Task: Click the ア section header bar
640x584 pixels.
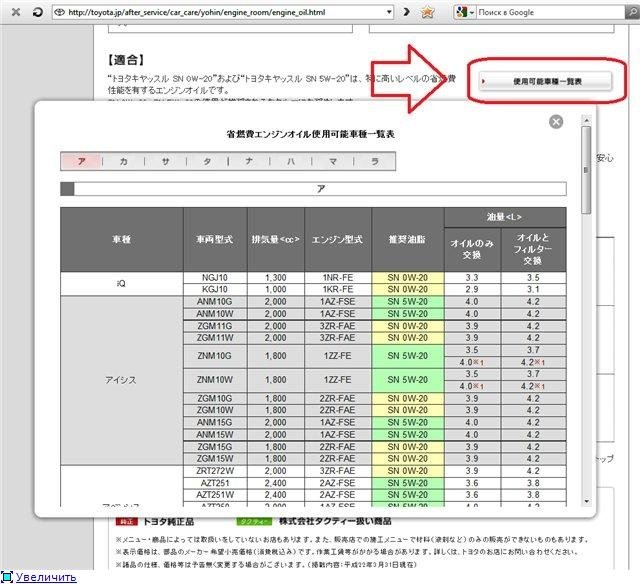Action: (x=313, y=189)
